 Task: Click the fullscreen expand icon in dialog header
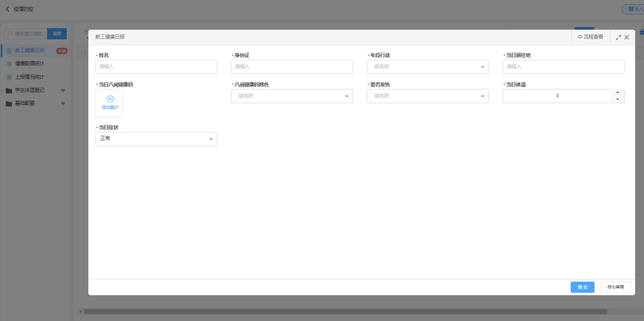pyautogui.click(x=618, y=37)
